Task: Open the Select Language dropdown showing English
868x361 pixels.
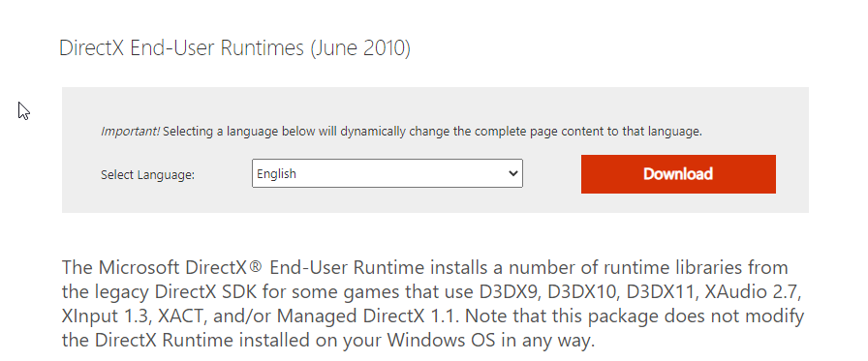Action: [x=387, y=173]
